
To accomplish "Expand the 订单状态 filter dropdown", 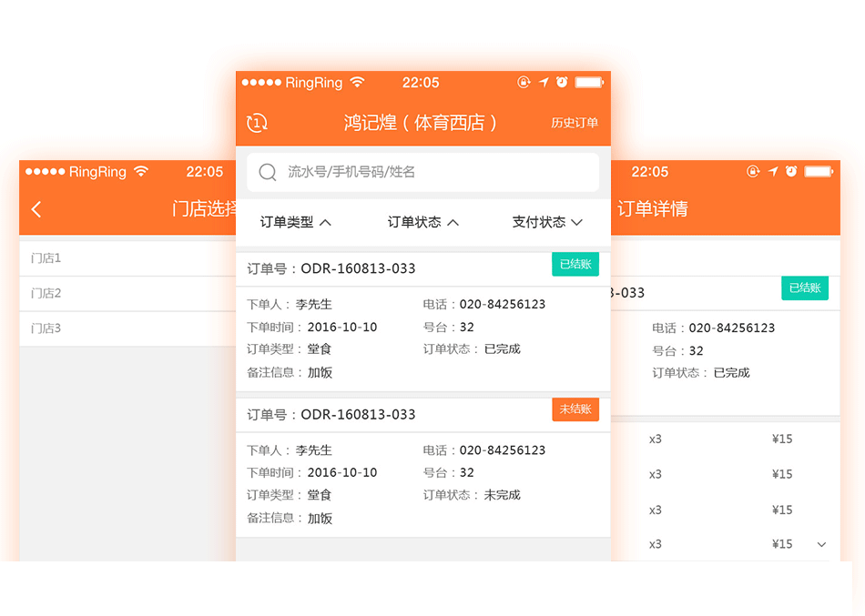I will pos(423,222).
